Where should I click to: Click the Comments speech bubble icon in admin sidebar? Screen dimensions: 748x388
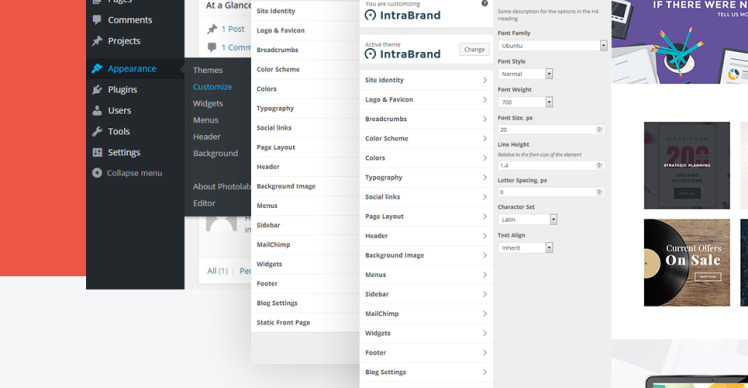(x=97, y=20)
